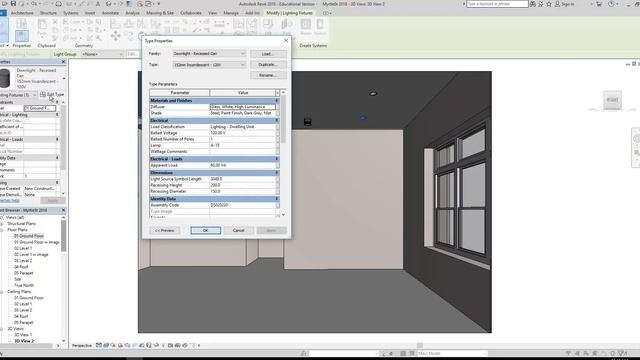640x360 pixels.
Task: Save the project from quick access toolbar
Action: pyautogui.click(x=13, y=4)
